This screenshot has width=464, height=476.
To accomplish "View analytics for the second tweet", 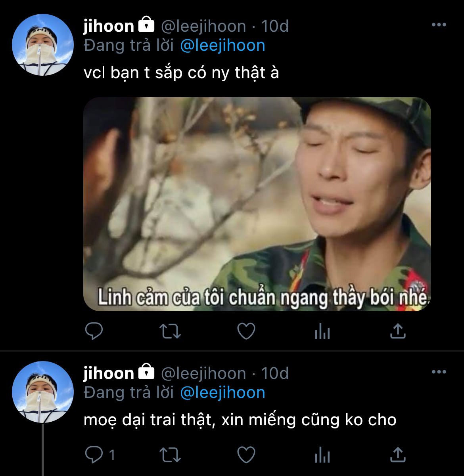I will [322, 455].
